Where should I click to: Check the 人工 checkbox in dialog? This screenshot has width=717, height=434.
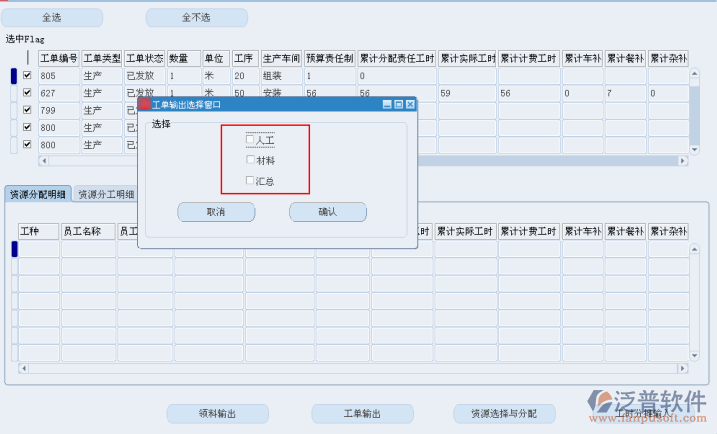tap(250, 141)
